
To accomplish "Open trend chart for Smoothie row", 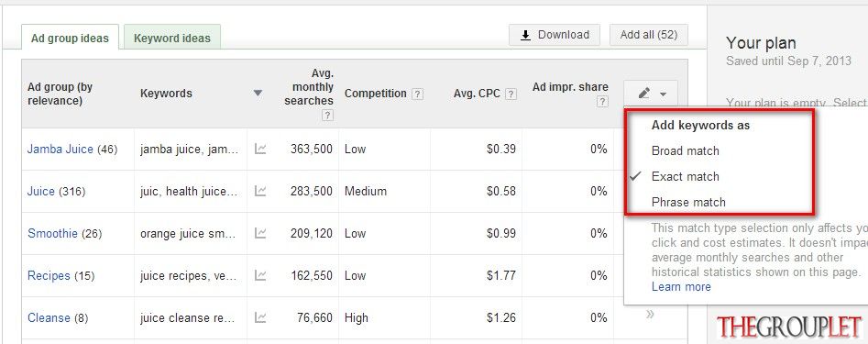I will [260, 233].
